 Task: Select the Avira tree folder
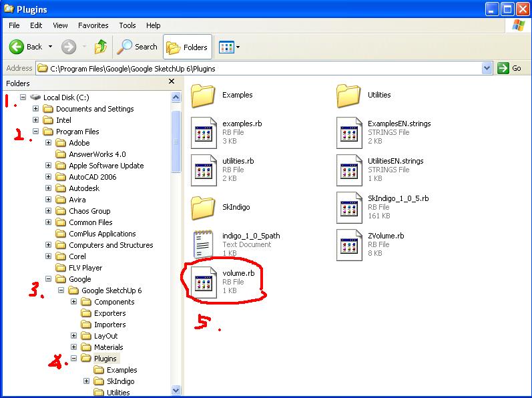(77, 200)
